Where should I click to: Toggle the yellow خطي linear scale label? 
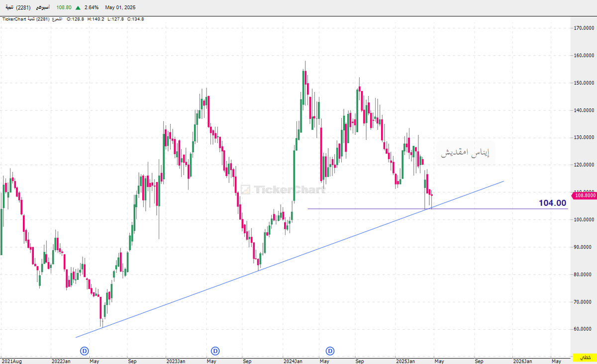pyautogui.click(x=585, y=358)
